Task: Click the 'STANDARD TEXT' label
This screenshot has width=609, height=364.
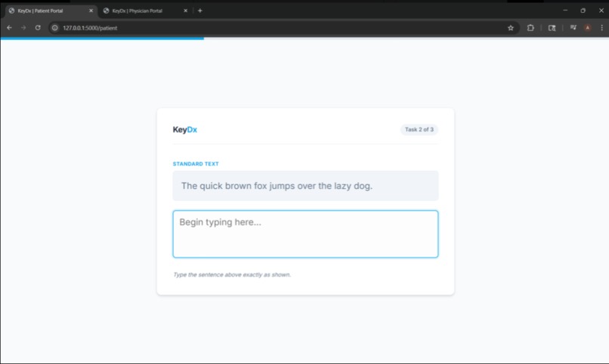Action: [196, 164]
